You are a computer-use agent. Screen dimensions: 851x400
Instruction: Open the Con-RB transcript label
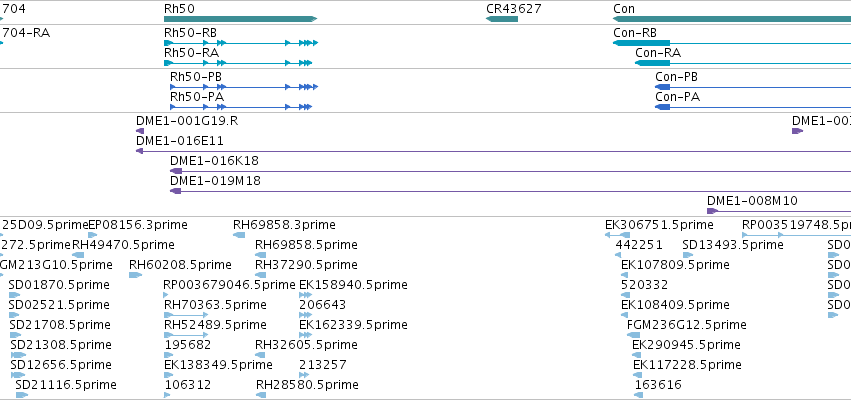(635, 33)
